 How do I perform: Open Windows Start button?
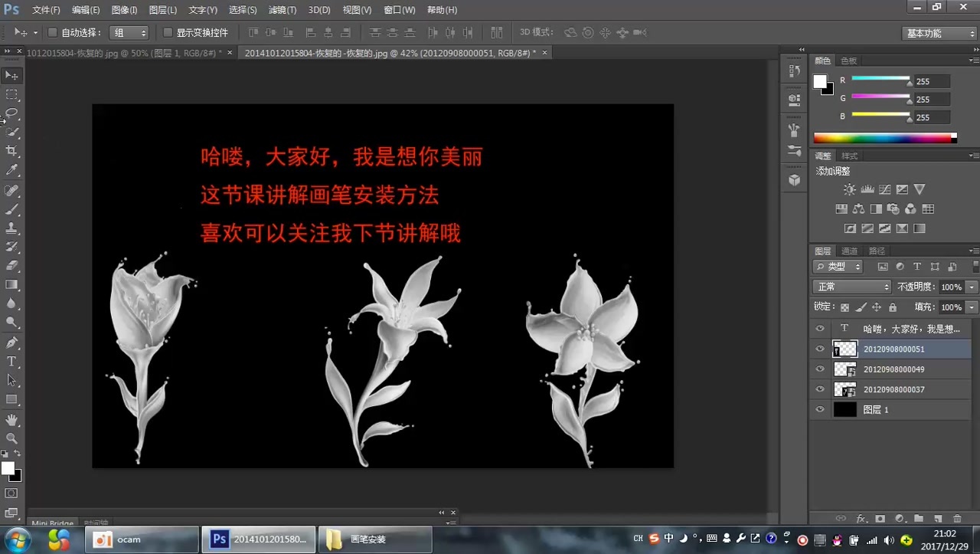point(17,539)
